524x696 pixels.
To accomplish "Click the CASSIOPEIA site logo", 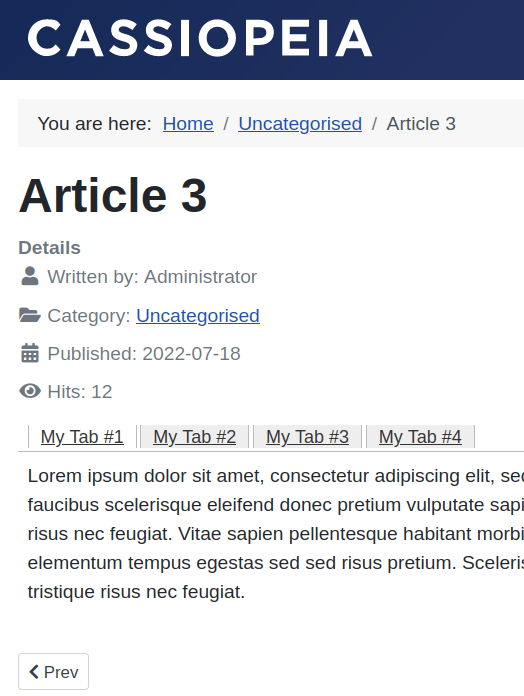I will coord(200,38).
